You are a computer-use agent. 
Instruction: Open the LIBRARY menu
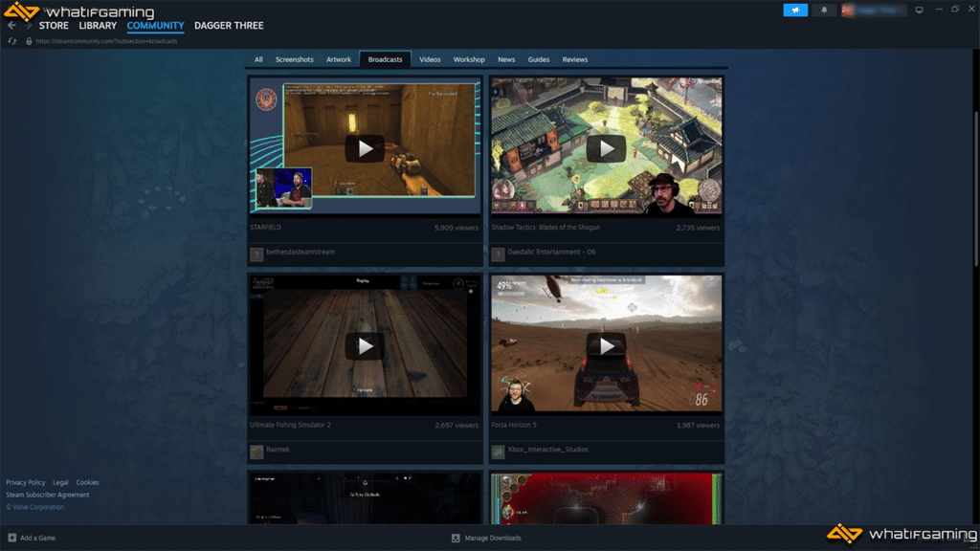click(98, 26)
